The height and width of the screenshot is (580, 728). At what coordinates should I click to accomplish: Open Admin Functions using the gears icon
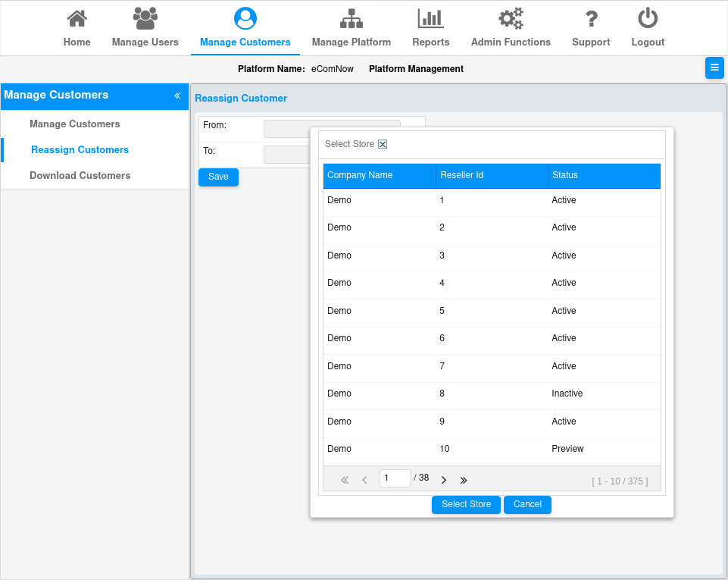(x=510, y=17)
